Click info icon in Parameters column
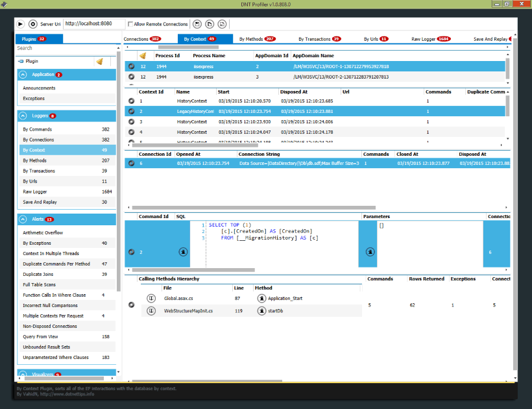532x409 pixels. [x=370, y=252]
